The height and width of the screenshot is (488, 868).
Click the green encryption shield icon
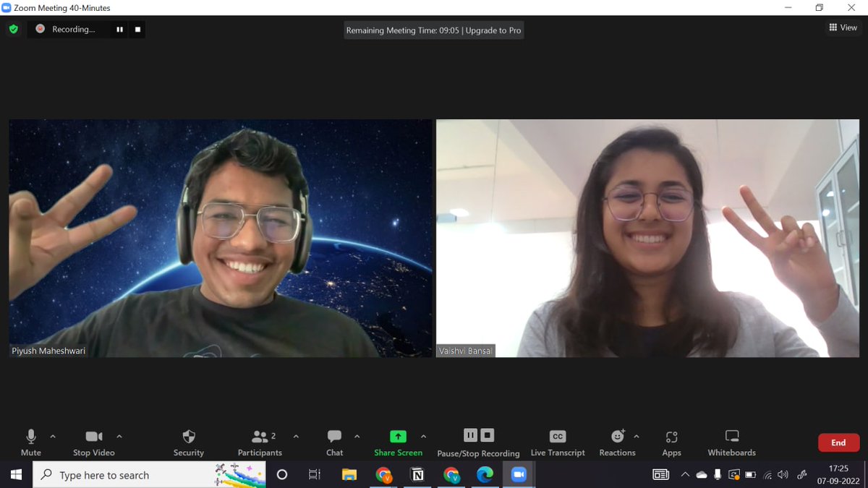pyautogui.click(x=13, y=30)
